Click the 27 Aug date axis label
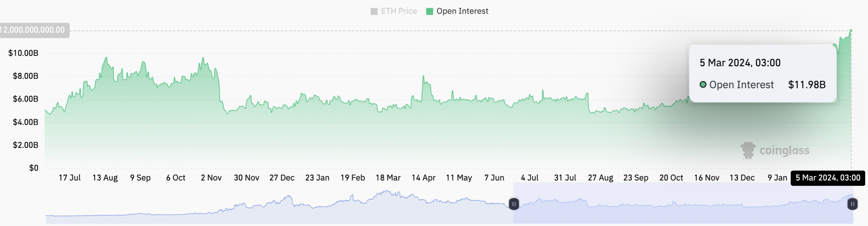Image resolution: width=868 pixels, height=226 pixels. (x=600, y=178)
